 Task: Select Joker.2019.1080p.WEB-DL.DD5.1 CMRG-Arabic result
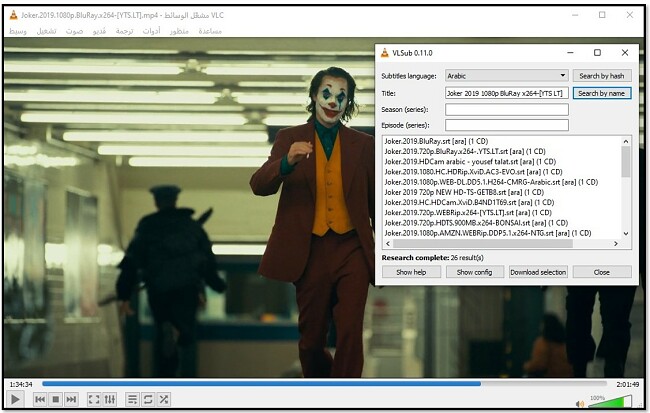[x=491, y=182]
